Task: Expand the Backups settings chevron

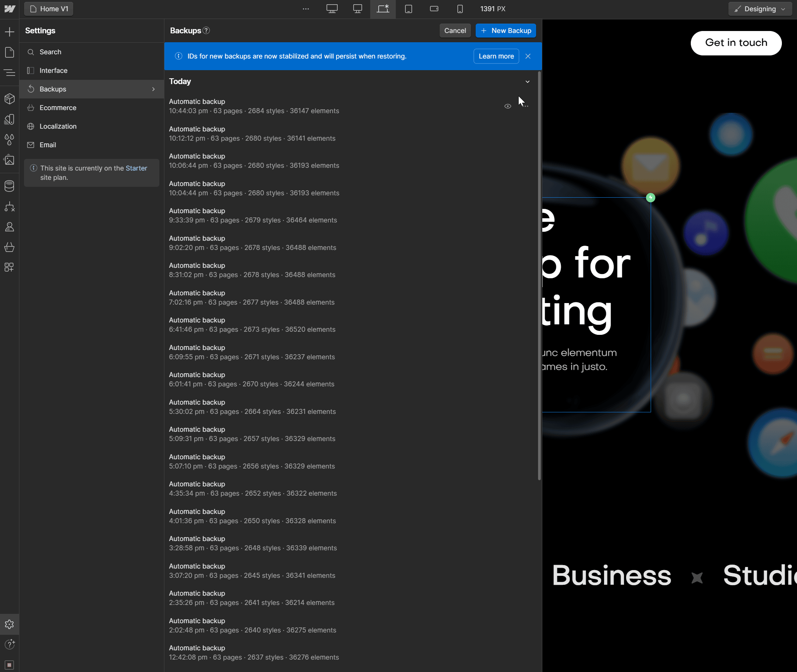Action: point(154,89)
